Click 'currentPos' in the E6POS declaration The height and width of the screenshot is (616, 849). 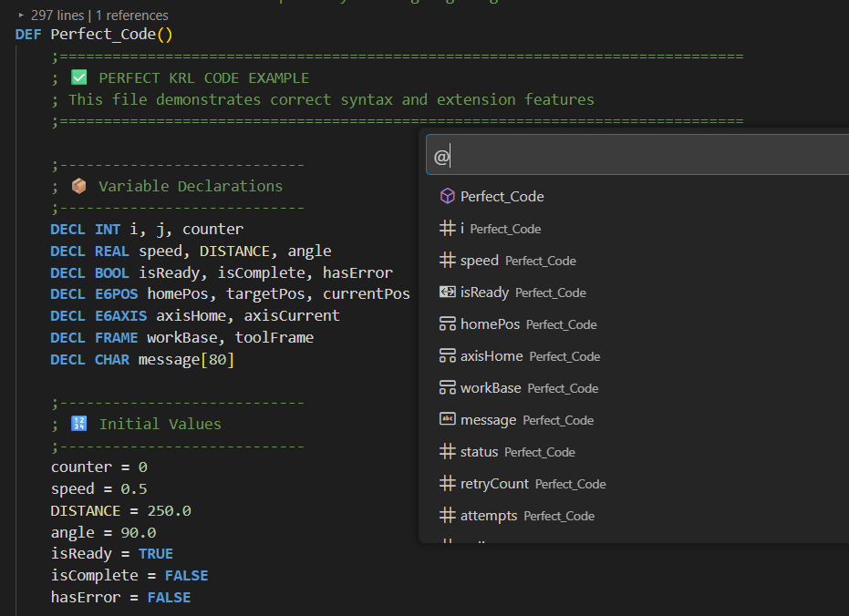click(367, 293)
